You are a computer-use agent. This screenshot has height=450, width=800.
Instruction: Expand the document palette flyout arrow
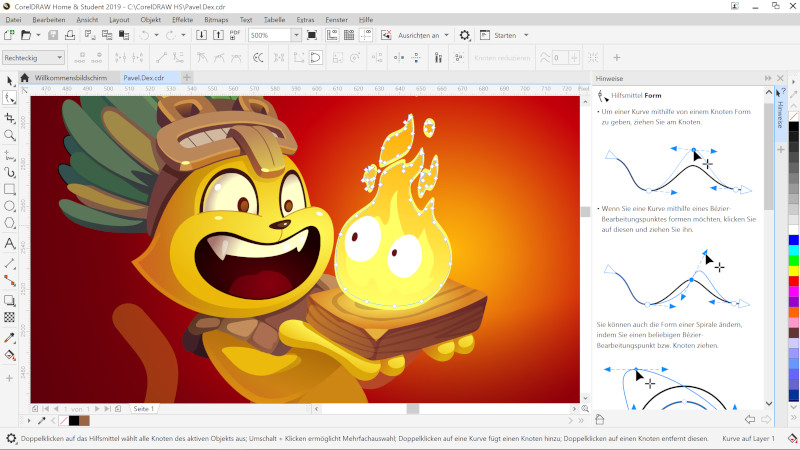[x=29, y=421]
